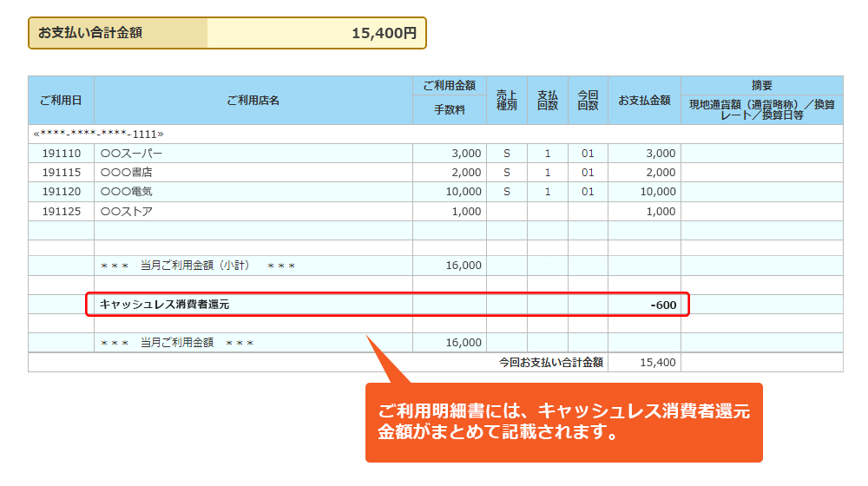Select date cell 191120
The image size is (868, 486).
coord(62,192)
